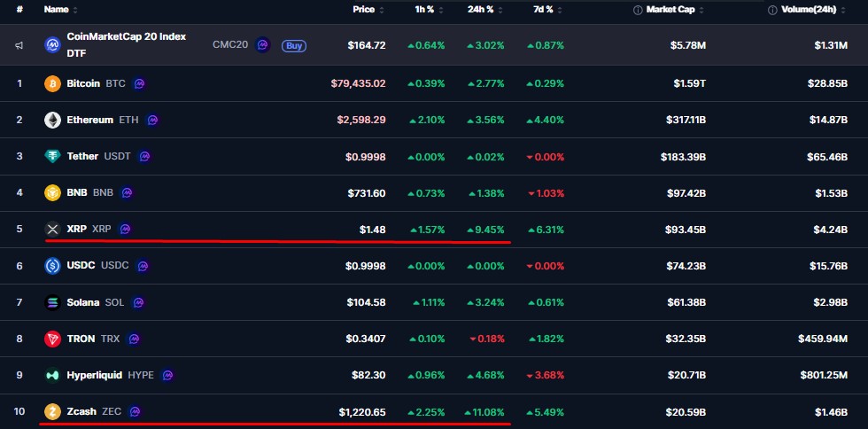The width and height of the screenshot is (868, 429).
Task: Click XRP market cap $93.45B
Action: coord(686,230)
